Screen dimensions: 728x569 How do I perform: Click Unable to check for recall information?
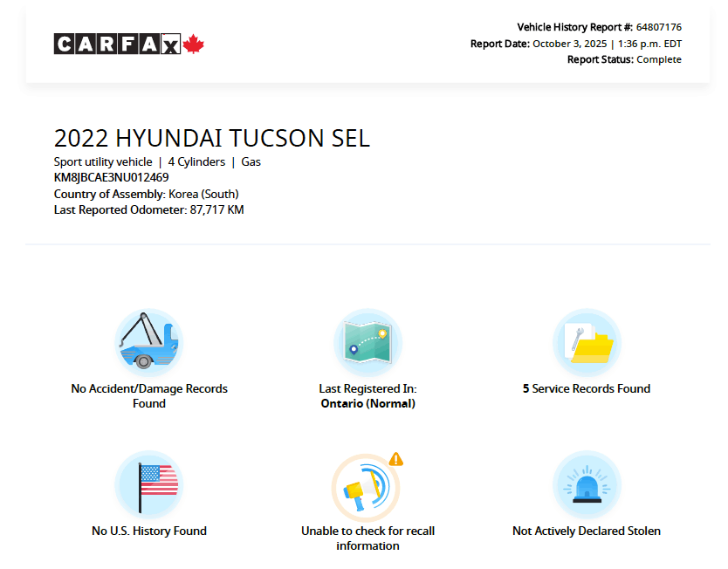[x=367, y=538]
